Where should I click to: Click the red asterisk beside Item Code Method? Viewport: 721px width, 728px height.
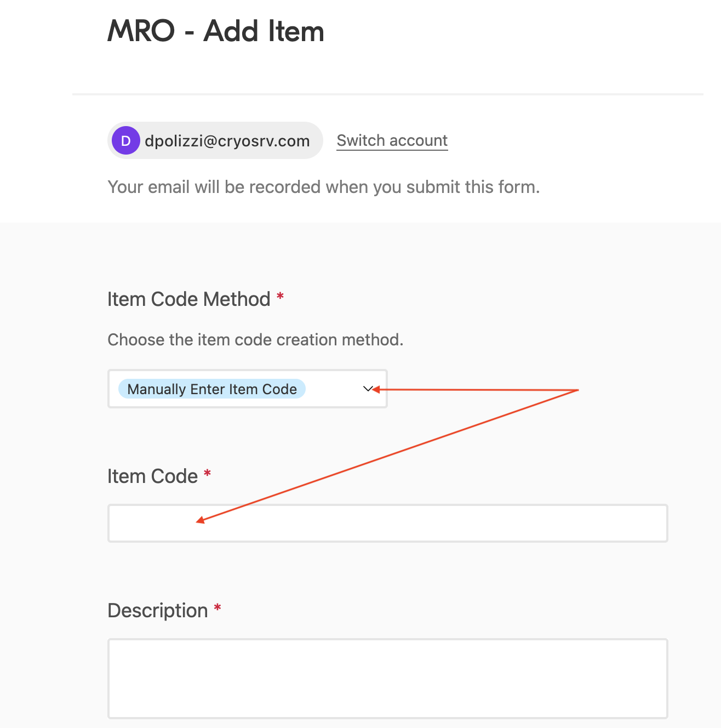[280, 297]
